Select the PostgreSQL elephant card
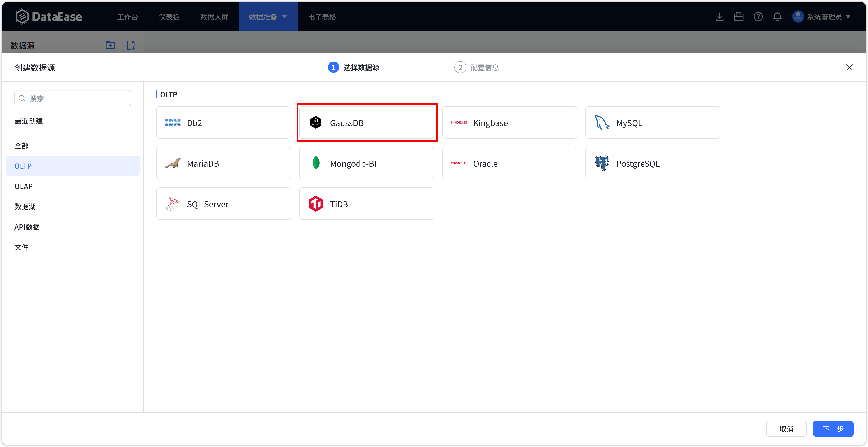 point(652,163)
